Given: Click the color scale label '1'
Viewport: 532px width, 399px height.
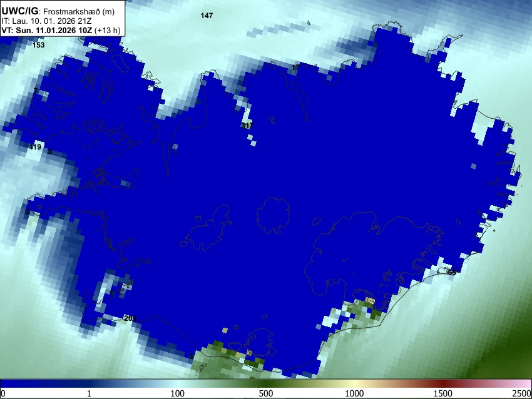Looking at the screenshot, I should pos(89,393).
